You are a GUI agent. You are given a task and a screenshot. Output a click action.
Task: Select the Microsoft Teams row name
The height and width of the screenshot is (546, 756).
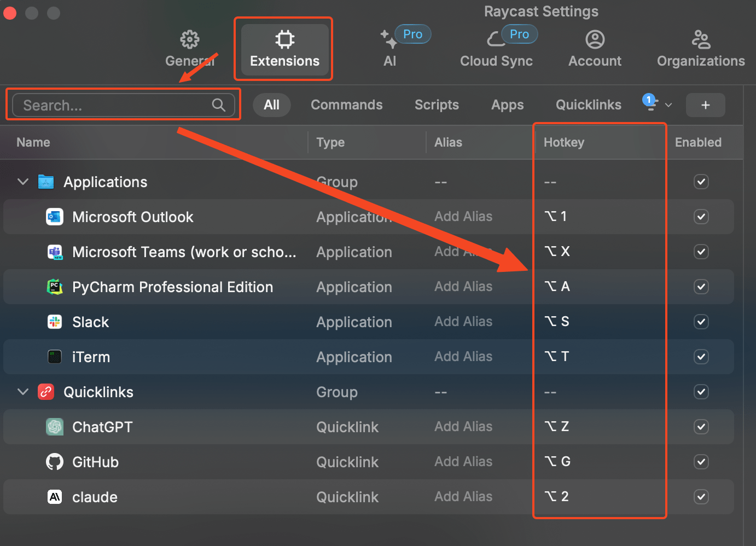tap(184, 252)
